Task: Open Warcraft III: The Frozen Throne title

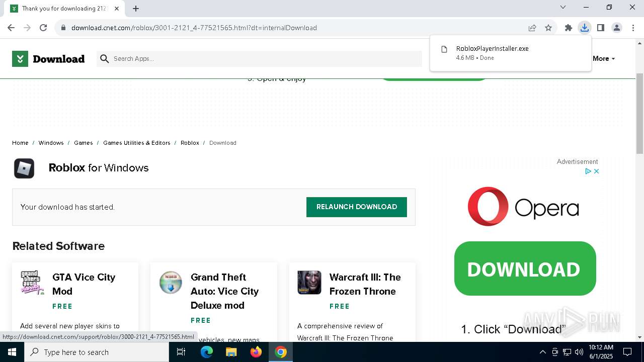Action: point(365,284)
